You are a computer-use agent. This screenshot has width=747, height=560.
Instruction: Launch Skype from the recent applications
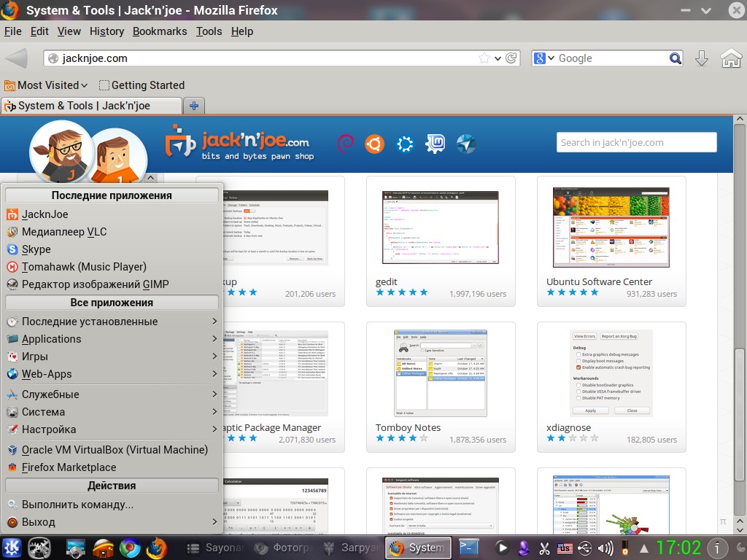click(112, 249)
